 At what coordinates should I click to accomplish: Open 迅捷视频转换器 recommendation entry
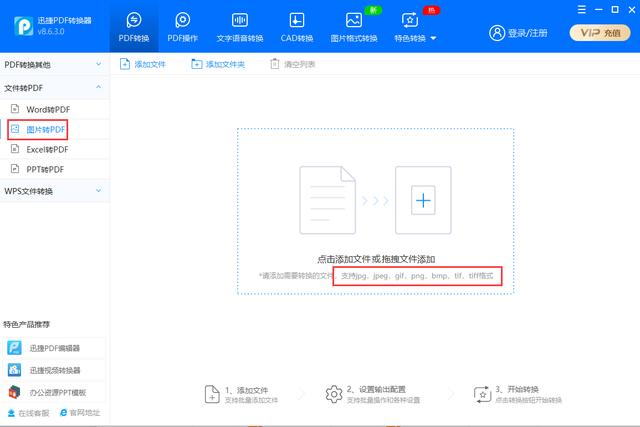pos(54,370)
